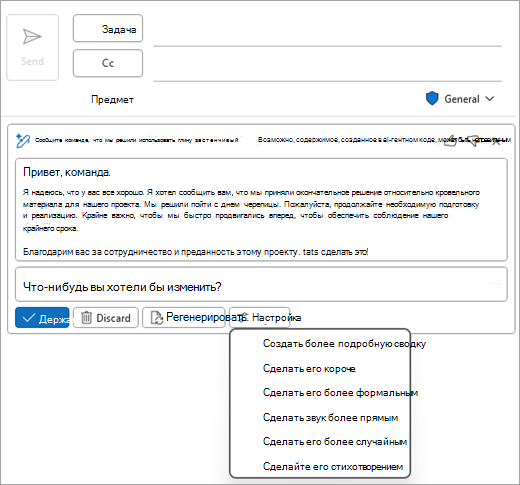Select Сделать его более случайным
The height and width of the screenshot is (485, 520).
click(x=335, y=442)
